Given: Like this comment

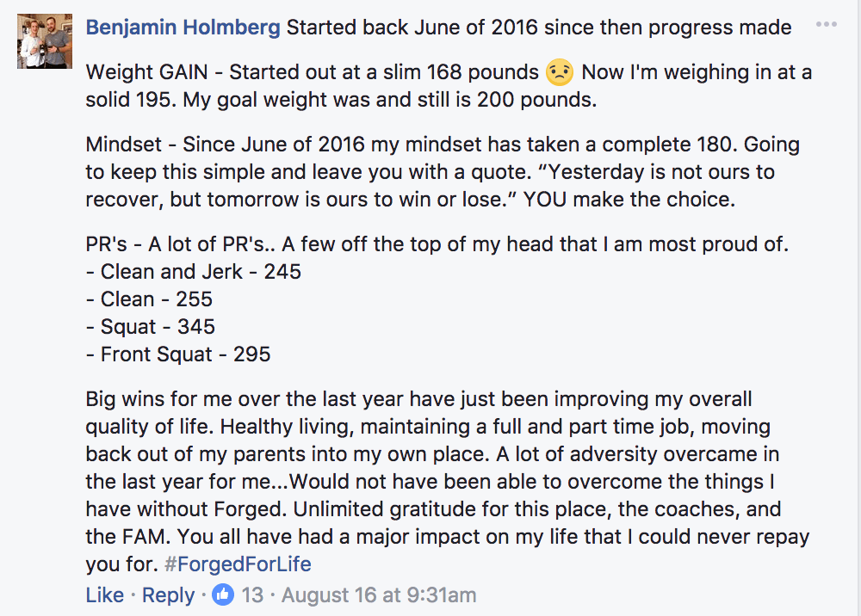Looking at the screenshot, I should pyautogui.click(x=105, y=594).
